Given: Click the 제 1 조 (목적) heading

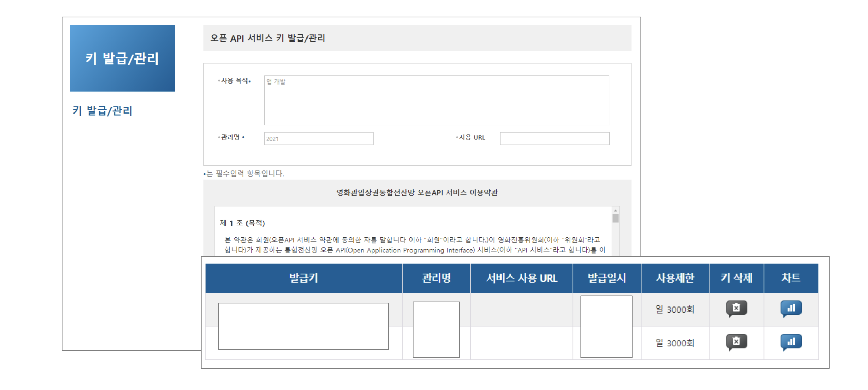Looking at the screenshot, I should click(242, 223).
